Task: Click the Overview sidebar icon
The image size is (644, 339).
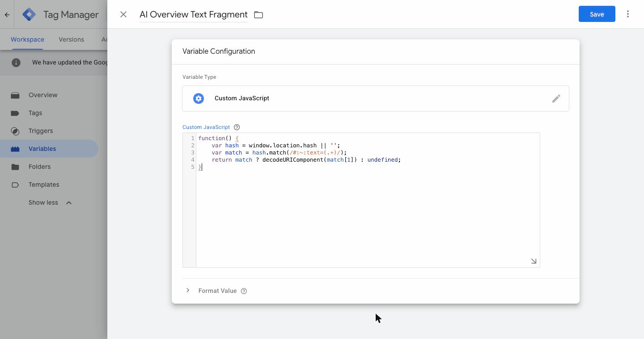Action: (x=15, y=95)
